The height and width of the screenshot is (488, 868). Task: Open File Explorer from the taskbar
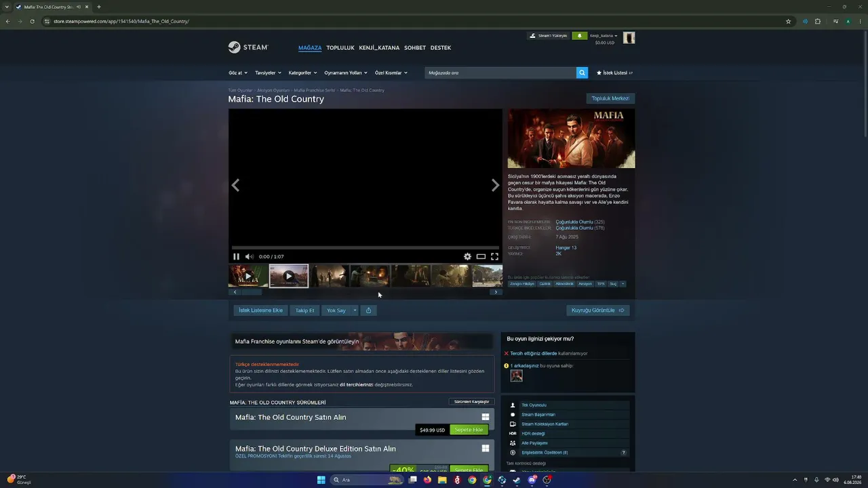(442, 480)
